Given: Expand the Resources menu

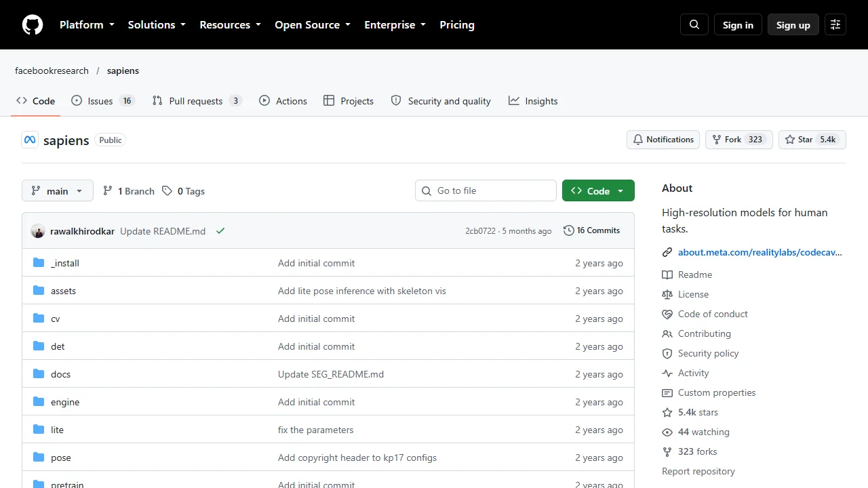Looking at the screenshot, I should [x=230, y=25].
